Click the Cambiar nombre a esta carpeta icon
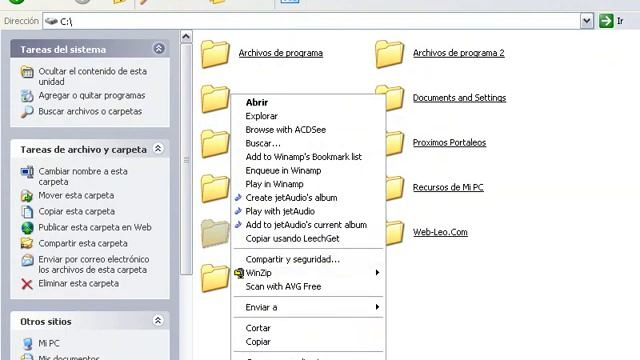This screenshot has height=360, width=640. 27,172
